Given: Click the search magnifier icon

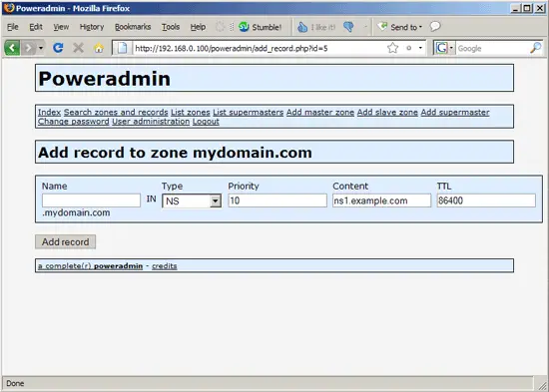Looking at the screenshot, I should [x=535, y=48].
